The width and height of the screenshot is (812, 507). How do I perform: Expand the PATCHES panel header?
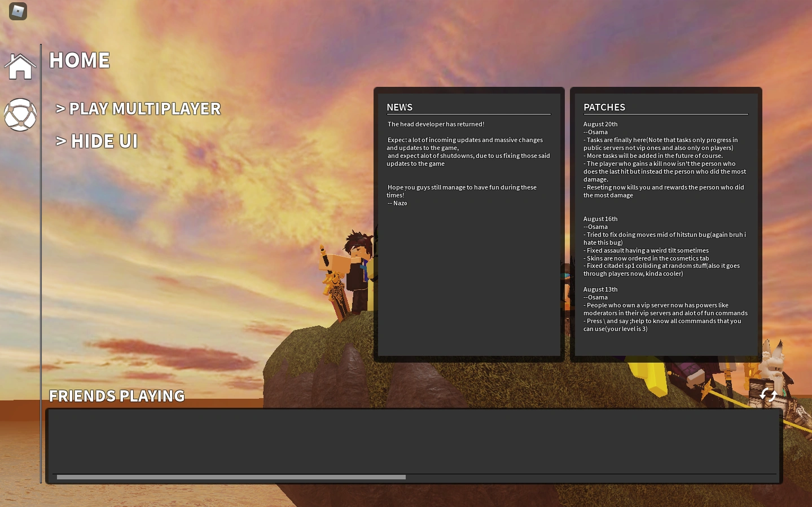(604, 107)
